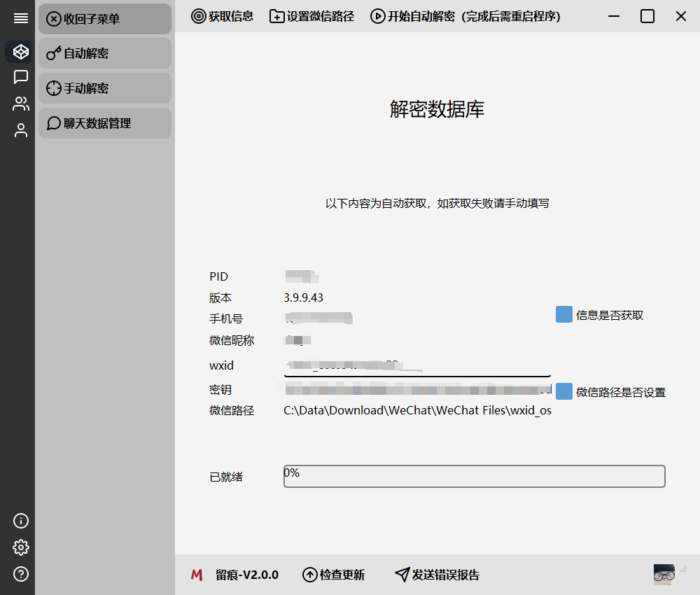
Task: Minimize the window
Action: click(x=614, y=17)
